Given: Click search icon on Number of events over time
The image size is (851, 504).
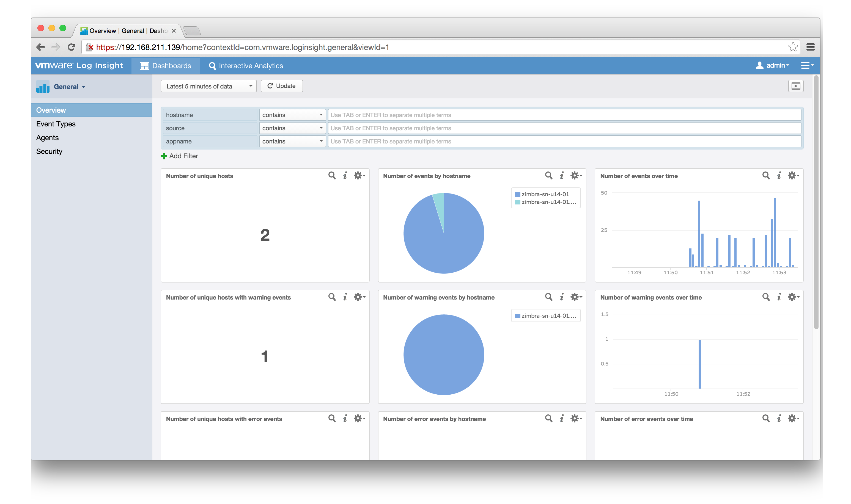Looking at the screenshot, I should pos(766,175).
